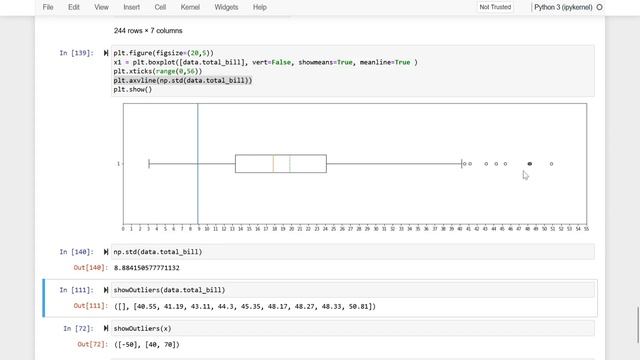Open the Edit menu
The height and width of the screenshot is (360, 640).
(x=73, y=7)
